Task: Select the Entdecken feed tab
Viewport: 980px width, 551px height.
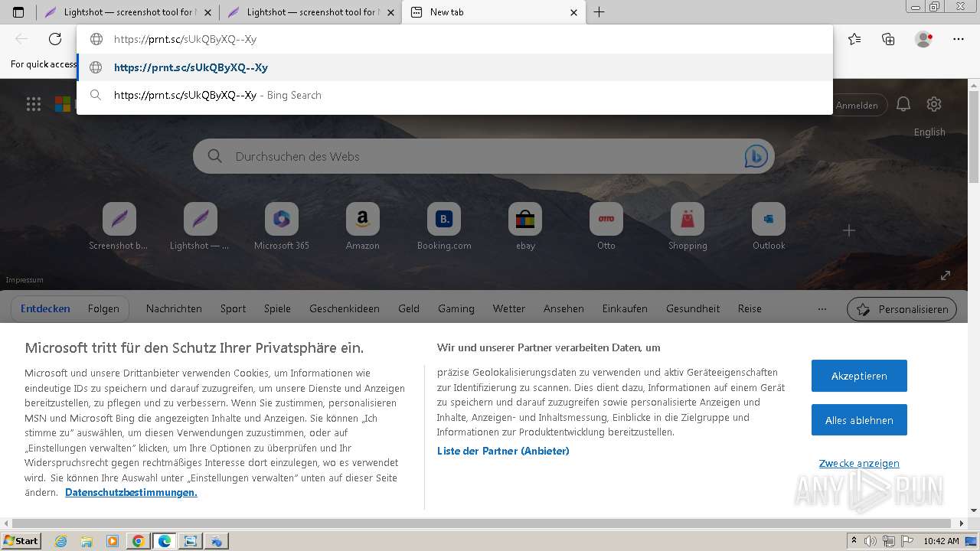Action: (45, 309)
